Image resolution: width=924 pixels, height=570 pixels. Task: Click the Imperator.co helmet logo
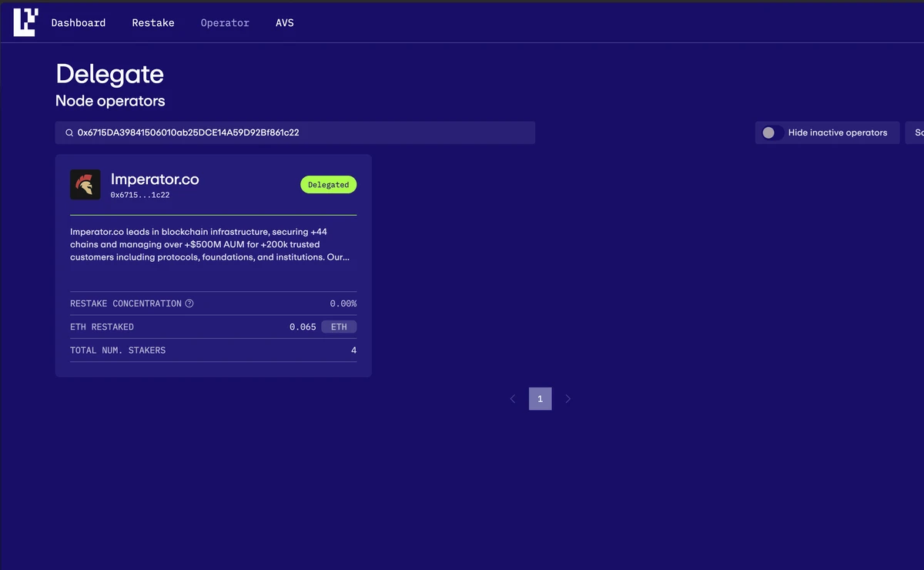pyautogui.click(x=85, y=185)
